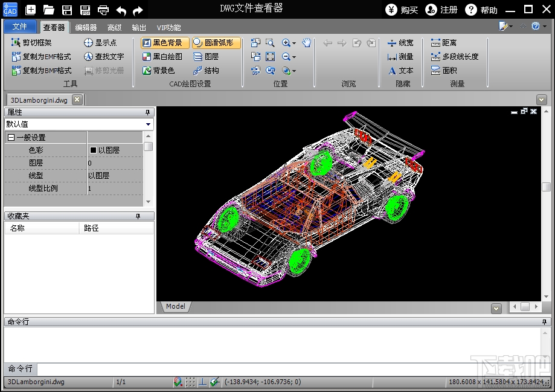Screen dimensions: 555x392
Task: Rotate view clockwise with the page-arrow icon
Action: (255, 56)
